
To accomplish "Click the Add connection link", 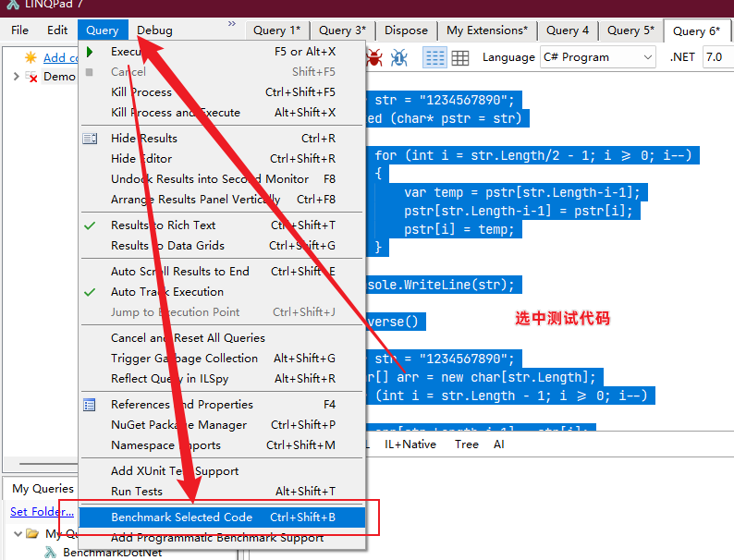I will (60, 57).
